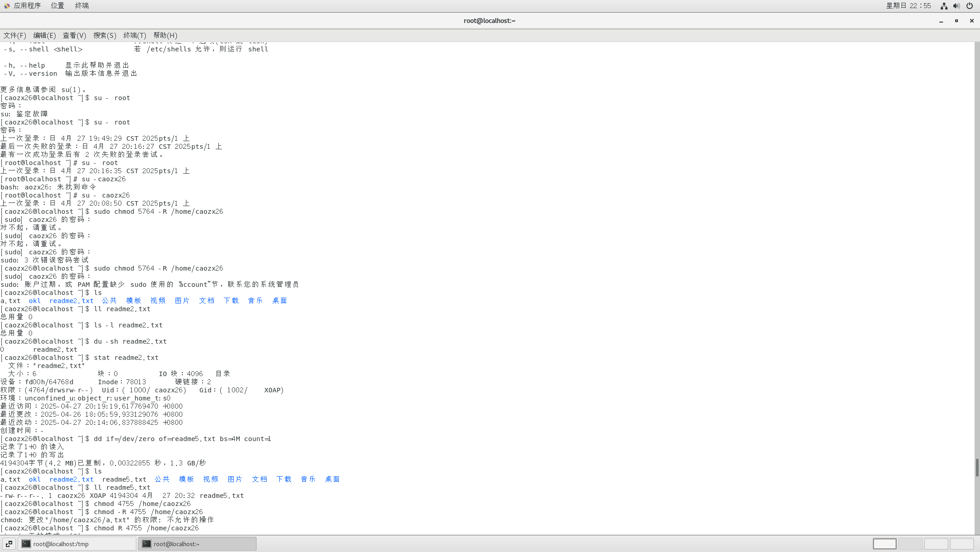Click the network status icon
The height and width of the screenshot is (552, 980).
(943, 6)
